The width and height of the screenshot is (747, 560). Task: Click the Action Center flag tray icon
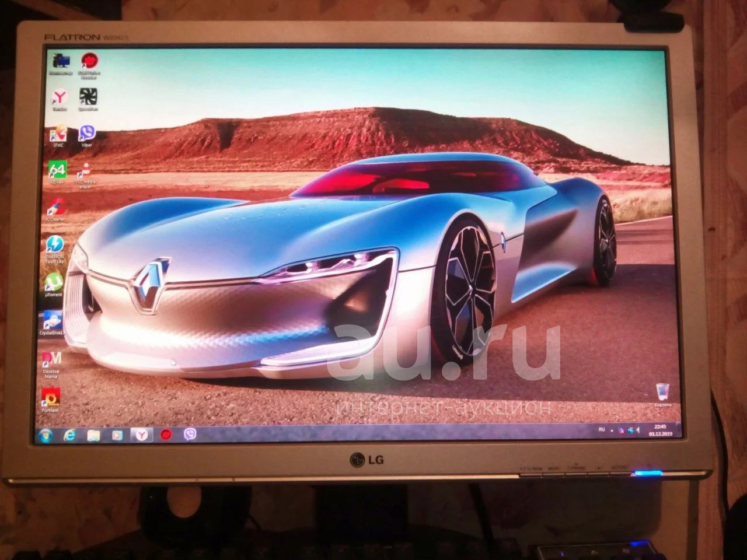pyautogui.click(x=622, y=431)
